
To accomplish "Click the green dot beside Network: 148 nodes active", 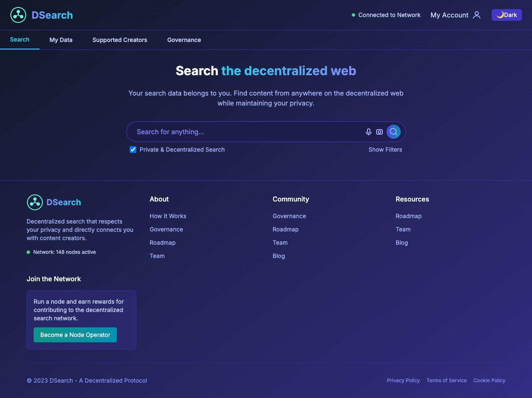I will 28,252.
